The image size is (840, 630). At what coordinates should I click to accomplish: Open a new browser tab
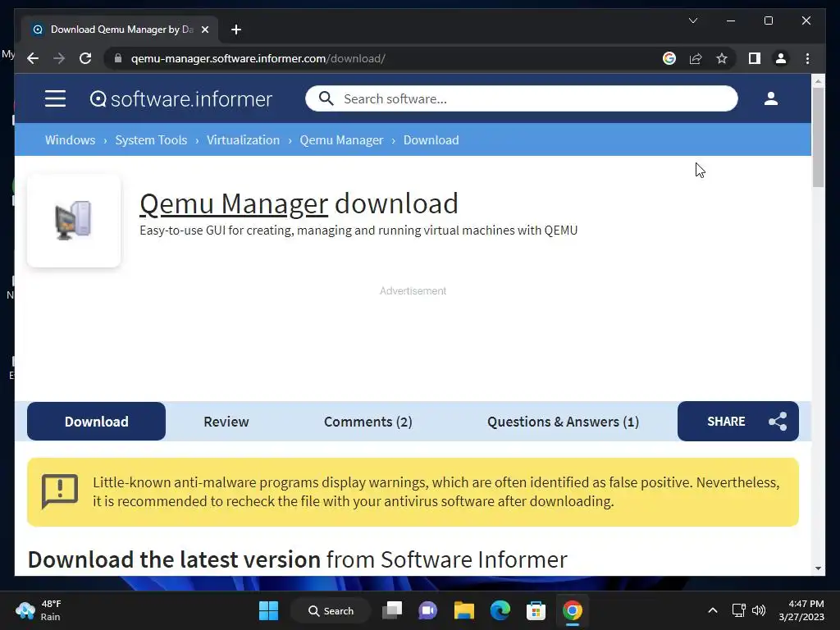tap(236, 30)
